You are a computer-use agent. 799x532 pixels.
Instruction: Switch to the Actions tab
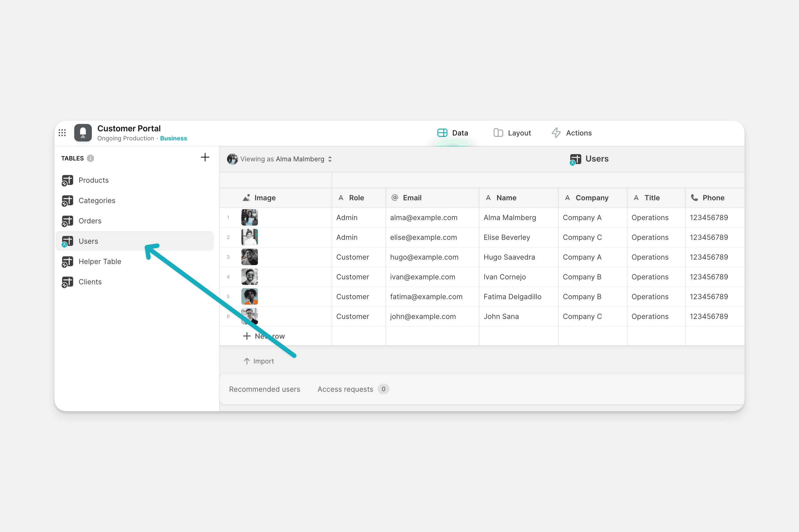pyautogui.click(x=572, y=133)
